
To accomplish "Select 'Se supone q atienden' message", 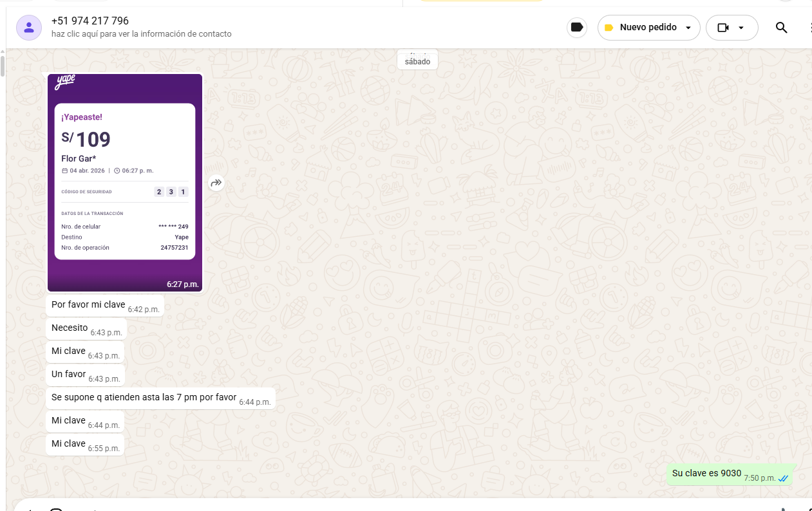I will 144,397.
